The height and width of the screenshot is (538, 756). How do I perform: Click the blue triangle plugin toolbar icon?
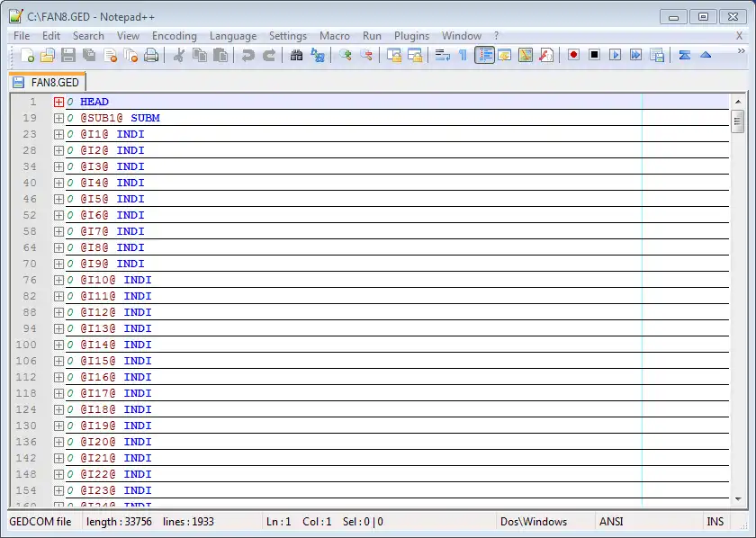[x=706, y=55]
